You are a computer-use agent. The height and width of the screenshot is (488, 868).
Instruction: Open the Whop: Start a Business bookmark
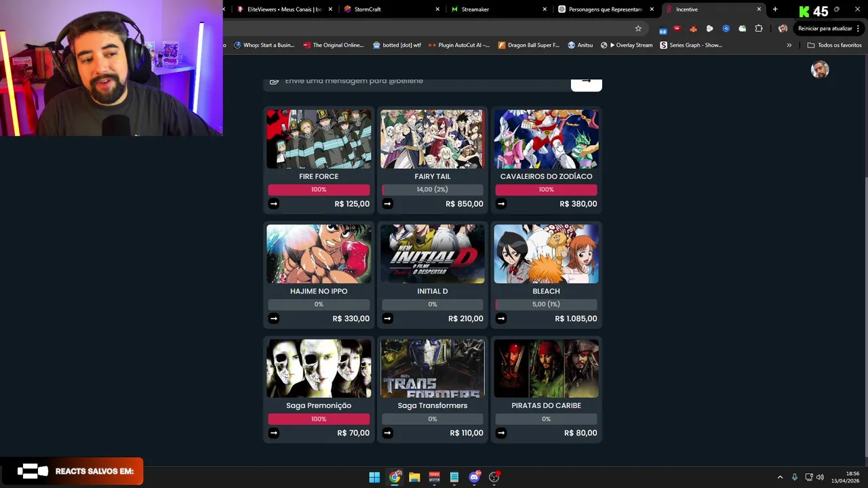point(264,45)
